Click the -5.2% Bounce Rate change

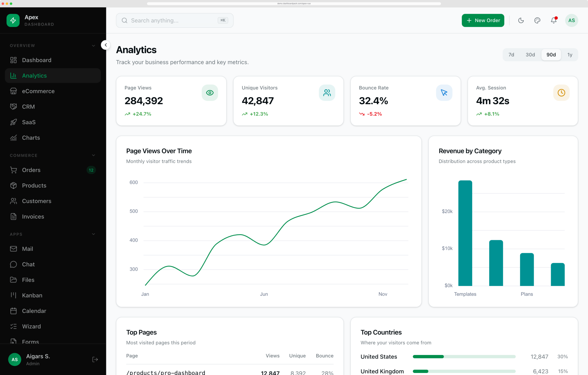[x=374, y=114]
